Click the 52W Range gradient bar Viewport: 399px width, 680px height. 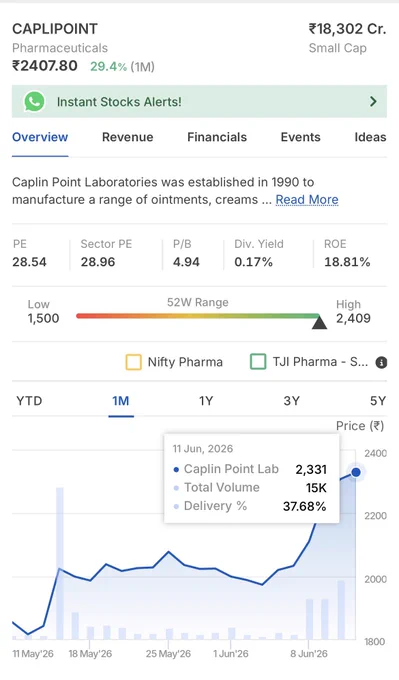click(198, 316)
